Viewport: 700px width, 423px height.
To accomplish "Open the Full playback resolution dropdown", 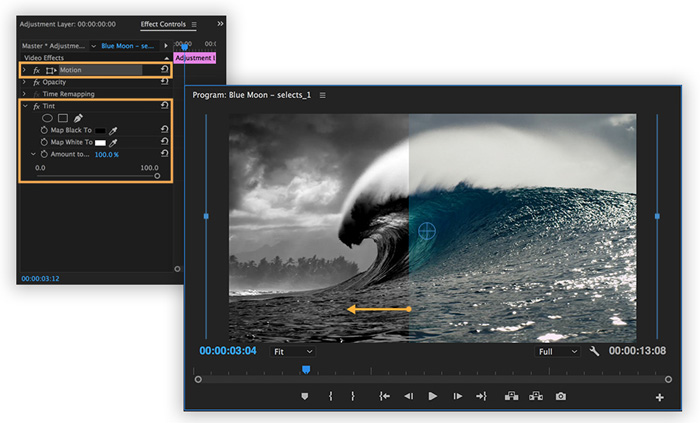I will point(558,352).
